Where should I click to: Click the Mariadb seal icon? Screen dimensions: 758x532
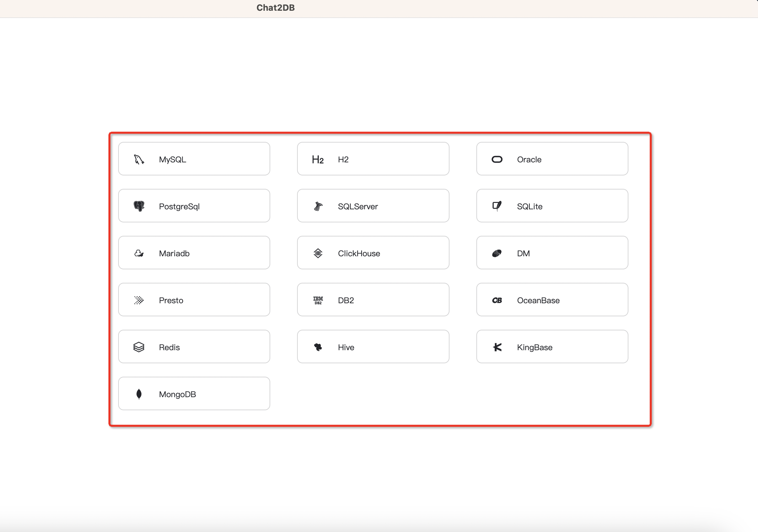[139, 253]
